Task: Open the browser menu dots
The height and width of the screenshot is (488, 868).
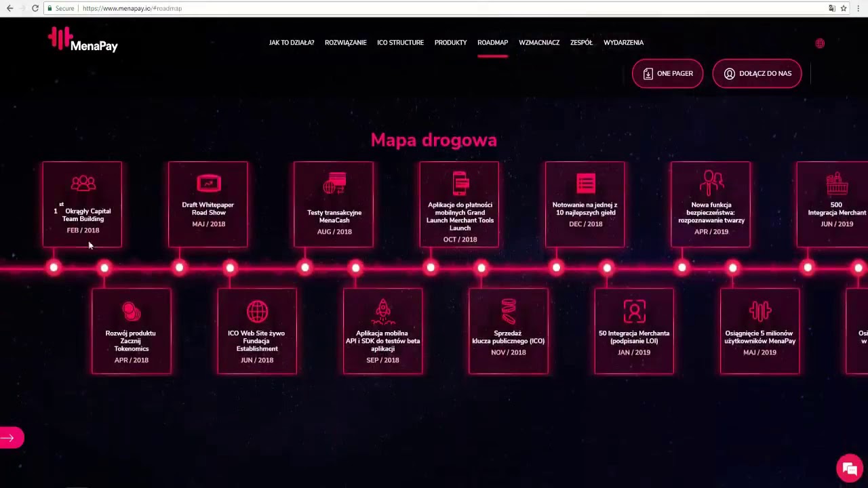Action: pyautogui.click(x=859, y=8)
